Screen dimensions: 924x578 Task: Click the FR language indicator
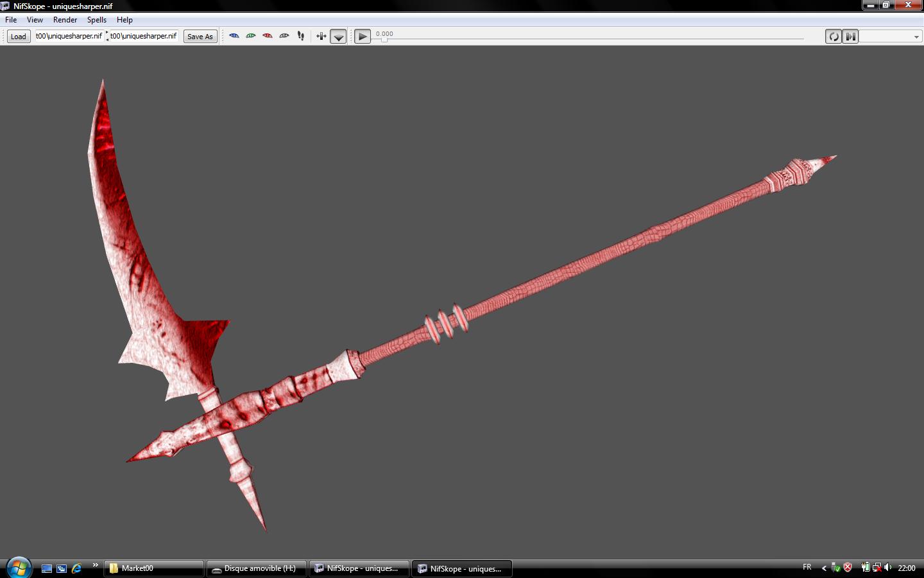tap(807, 567)
